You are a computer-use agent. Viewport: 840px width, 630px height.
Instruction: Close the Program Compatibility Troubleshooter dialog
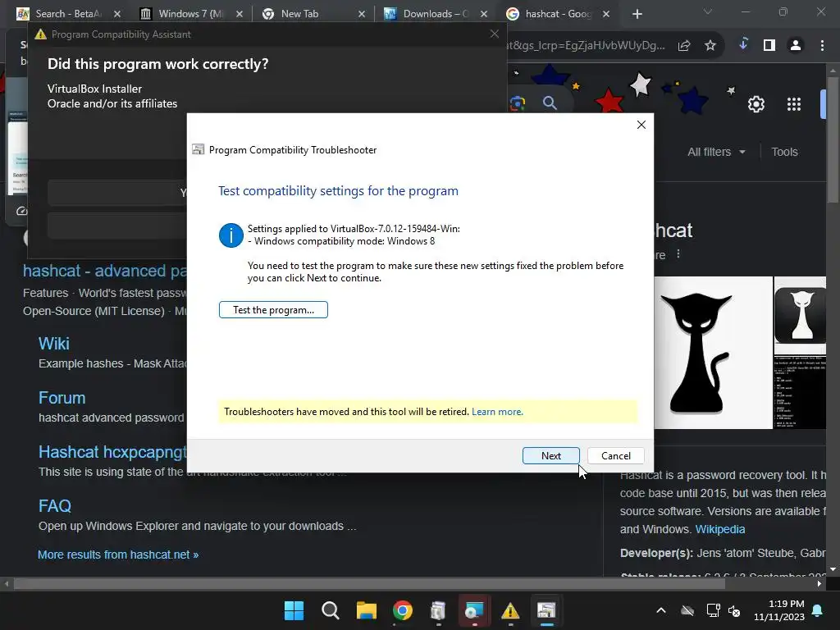641,125
